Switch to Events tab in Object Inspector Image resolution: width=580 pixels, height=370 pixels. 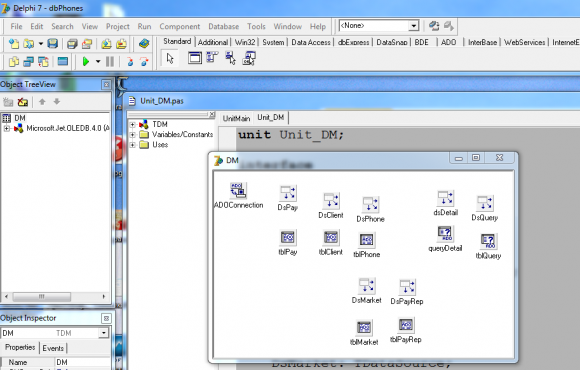(x=53, y=348)
